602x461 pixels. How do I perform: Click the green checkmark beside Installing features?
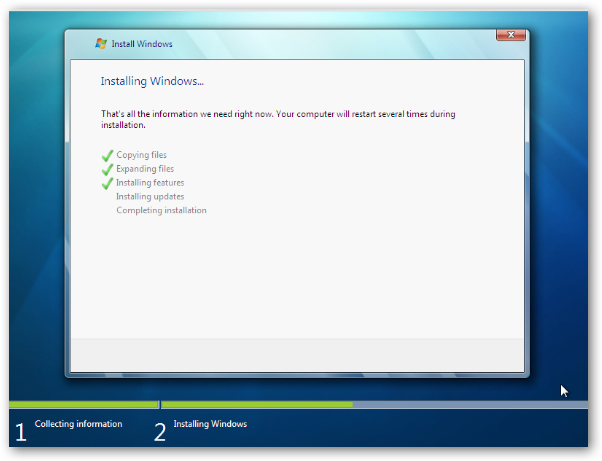(x=108, y=183)
